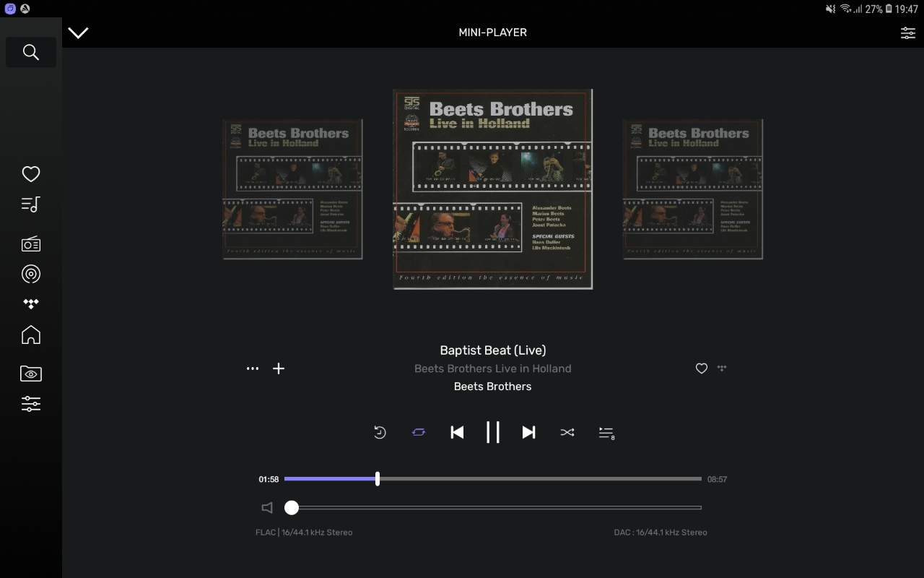Collapse the player with the down chevron
This screenshot has width=924, height=578.
(x=78, y=33)
